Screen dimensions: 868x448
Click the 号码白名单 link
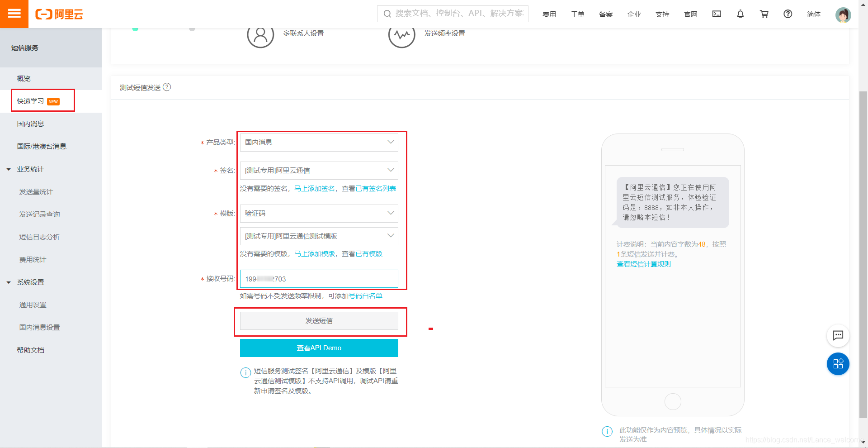click(365, 296)
